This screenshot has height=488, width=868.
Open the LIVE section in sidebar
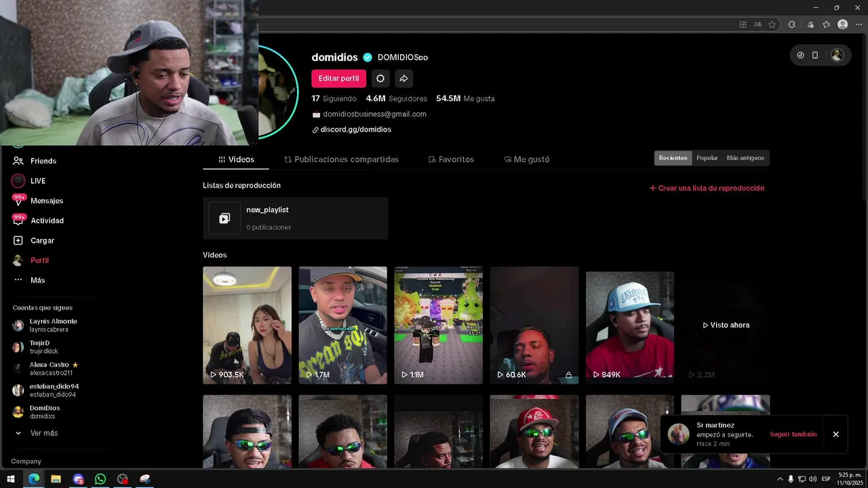coord(29,181)
